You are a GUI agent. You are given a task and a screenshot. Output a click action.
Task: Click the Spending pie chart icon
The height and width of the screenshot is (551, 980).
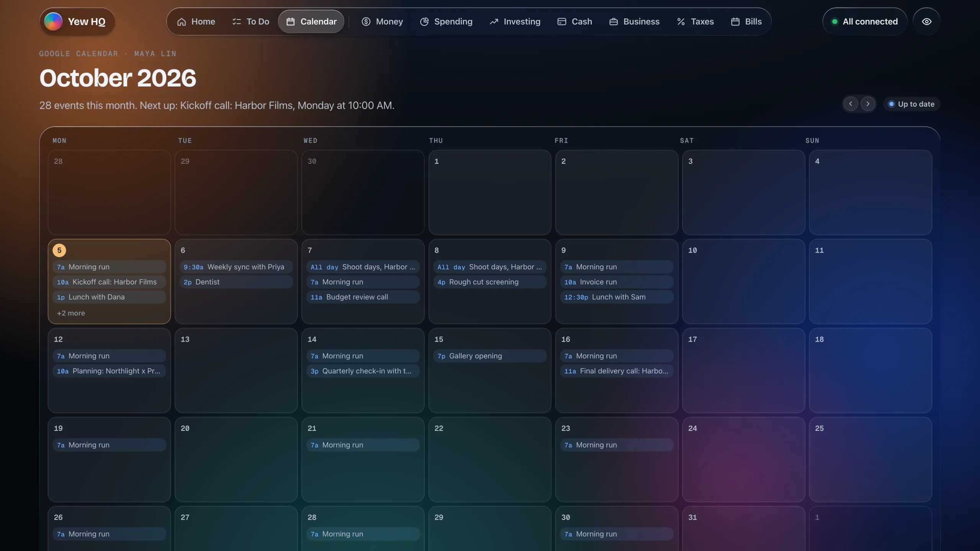tap(424, 22)
